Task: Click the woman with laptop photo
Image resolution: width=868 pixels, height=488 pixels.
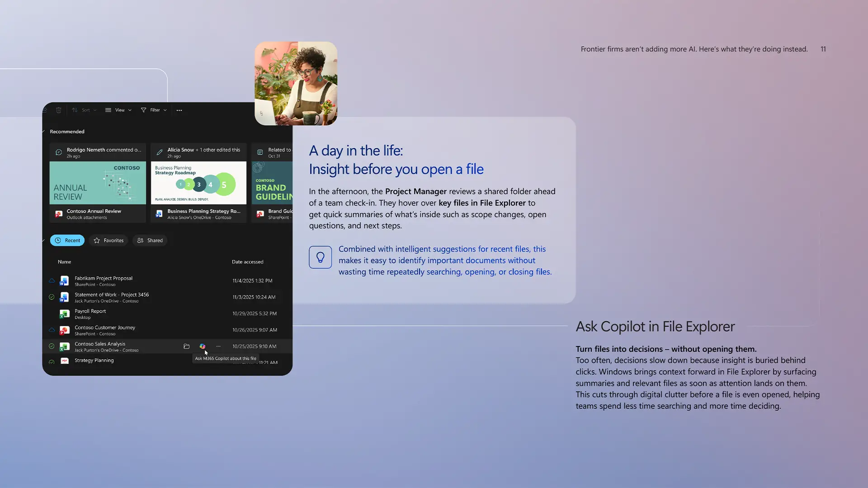Action: [296, 84]
